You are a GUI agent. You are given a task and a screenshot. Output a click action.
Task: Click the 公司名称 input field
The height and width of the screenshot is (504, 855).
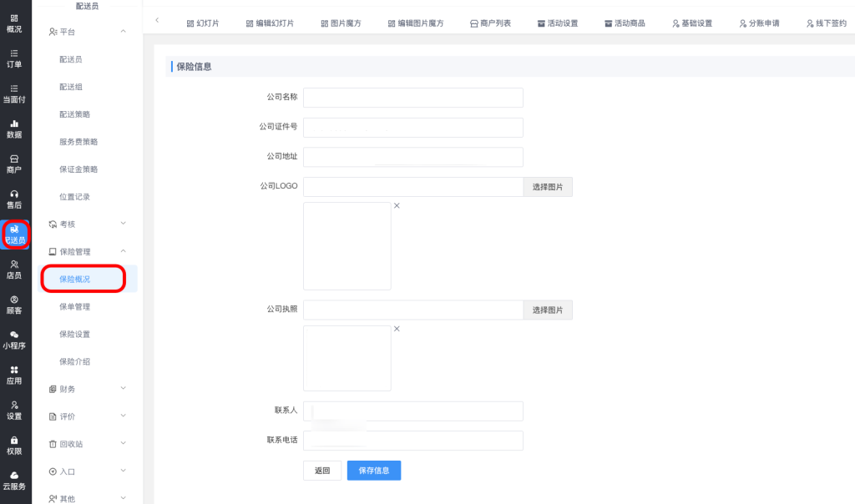(x=412, y=98)
